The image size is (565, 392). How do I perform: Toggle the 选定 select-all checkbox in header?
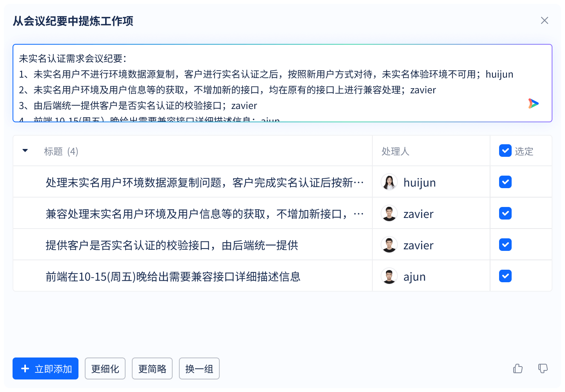[x=505, y=151]
